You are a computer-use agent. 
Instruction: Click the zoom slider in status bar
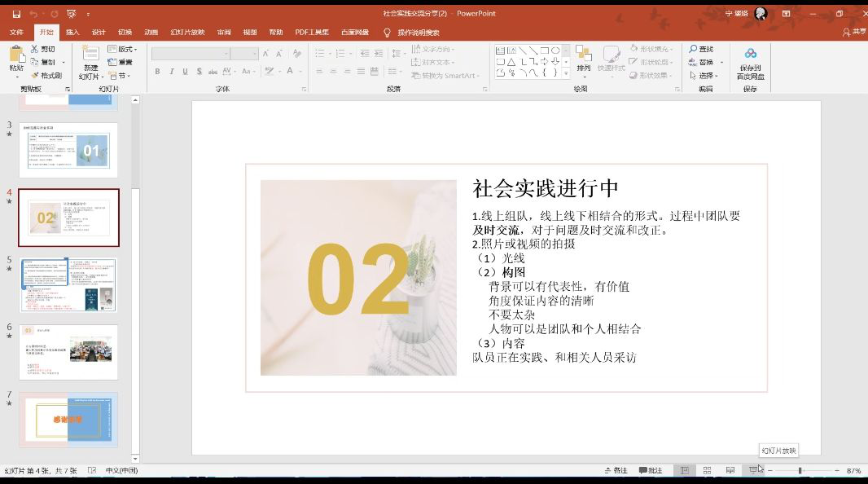[800, 471]
